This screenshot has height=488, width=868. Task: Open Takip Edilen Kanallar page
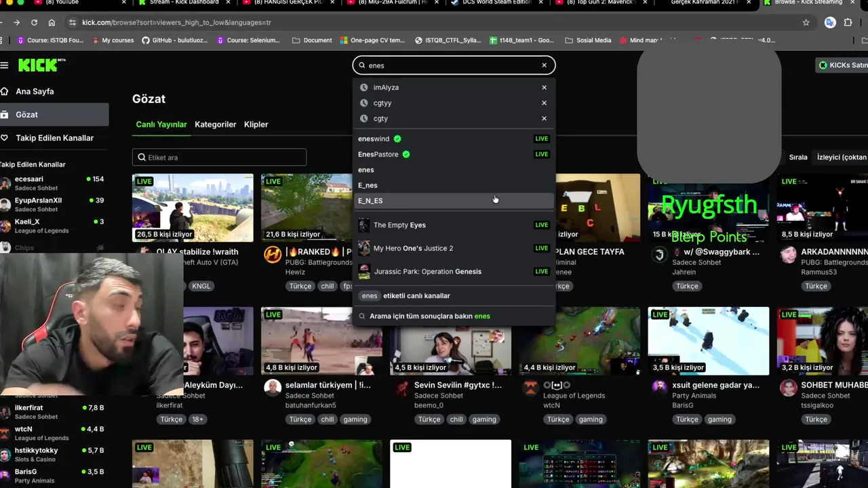click(x=54, y=138)
